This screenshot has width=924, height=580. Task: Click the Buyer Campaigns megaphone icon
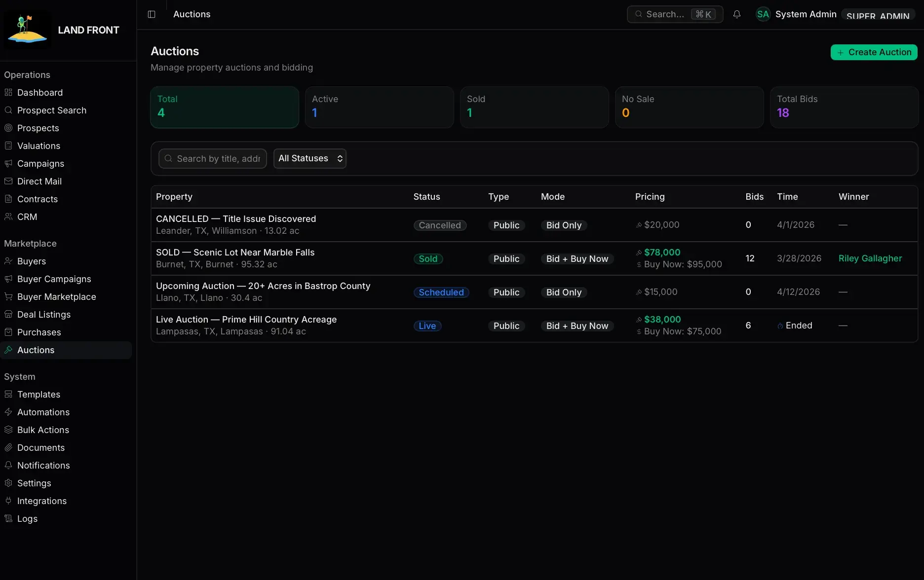[8, 279]
